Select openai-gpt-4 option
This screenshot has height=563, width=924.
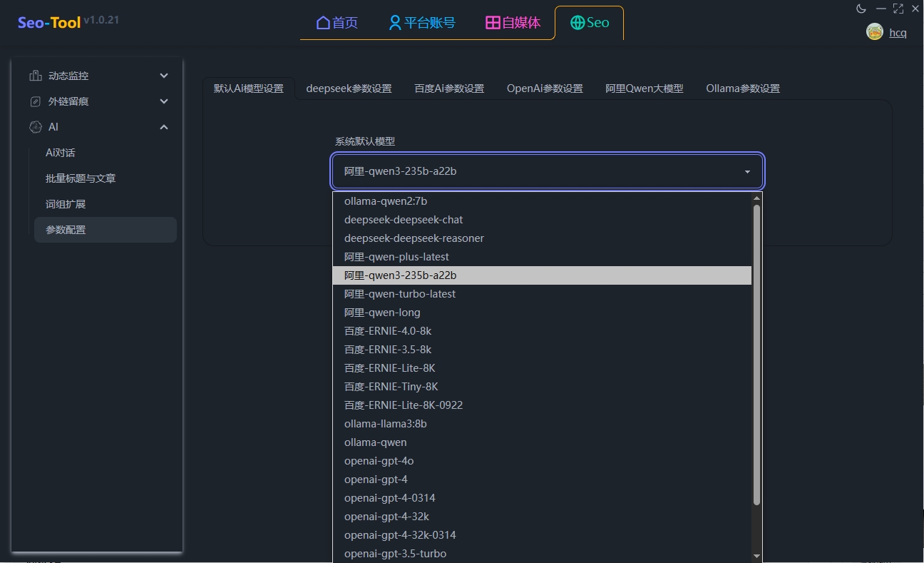(542, 480)
